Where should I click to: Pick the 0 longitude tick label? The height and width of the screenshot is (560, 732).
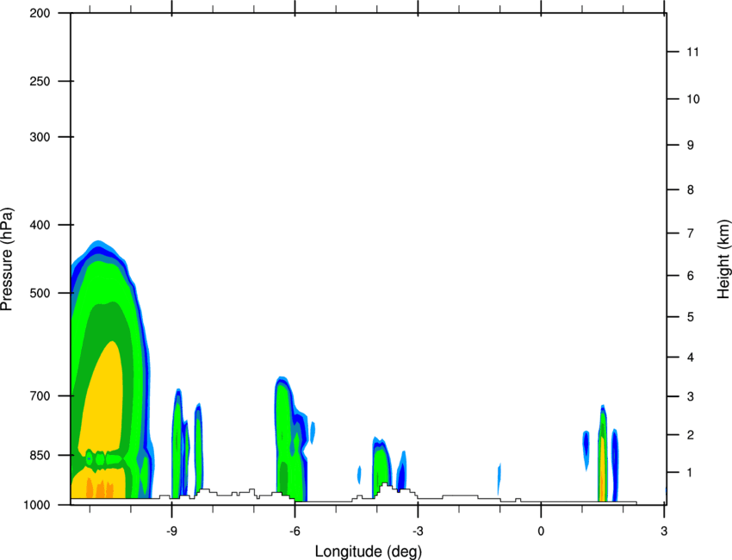pos(541,531)
